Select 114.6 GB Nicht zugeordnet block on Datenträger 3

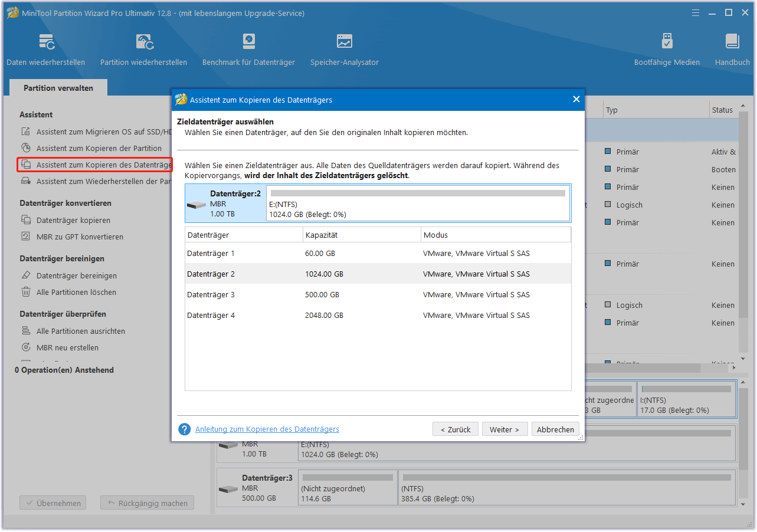point(348,487)
